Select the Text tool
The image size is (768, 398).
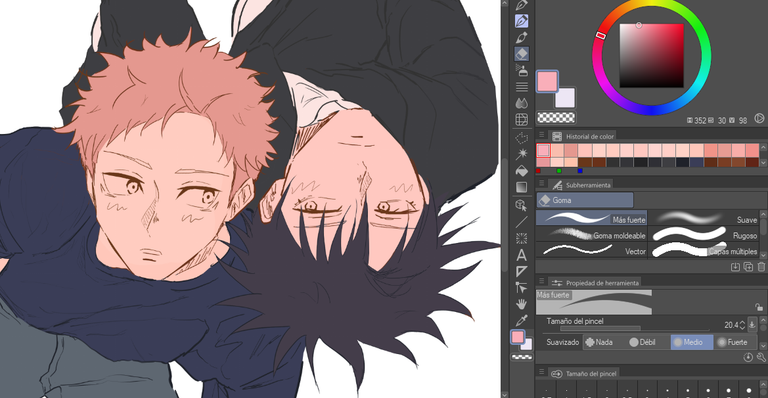(522, 255)
